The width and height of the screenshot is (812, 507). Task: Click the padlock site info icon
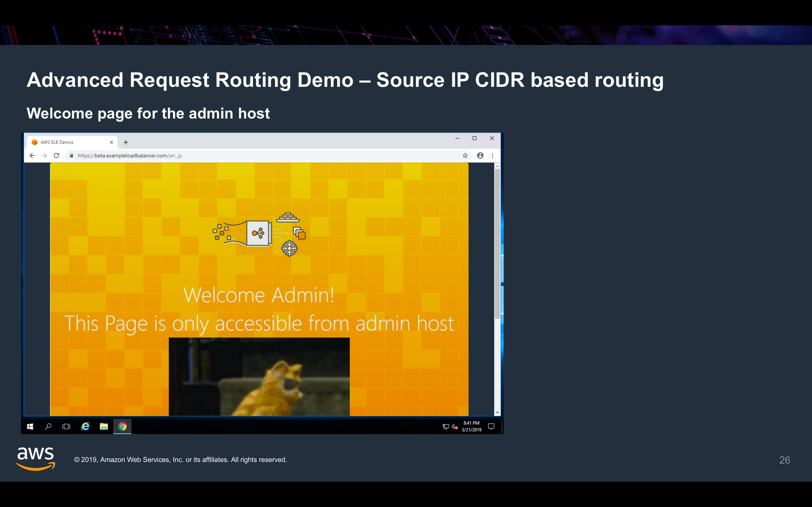click(x=71, y=156)
